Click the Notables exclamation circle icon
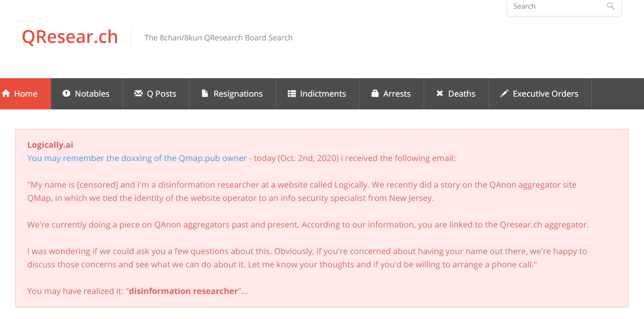 (x=66, y=94)
